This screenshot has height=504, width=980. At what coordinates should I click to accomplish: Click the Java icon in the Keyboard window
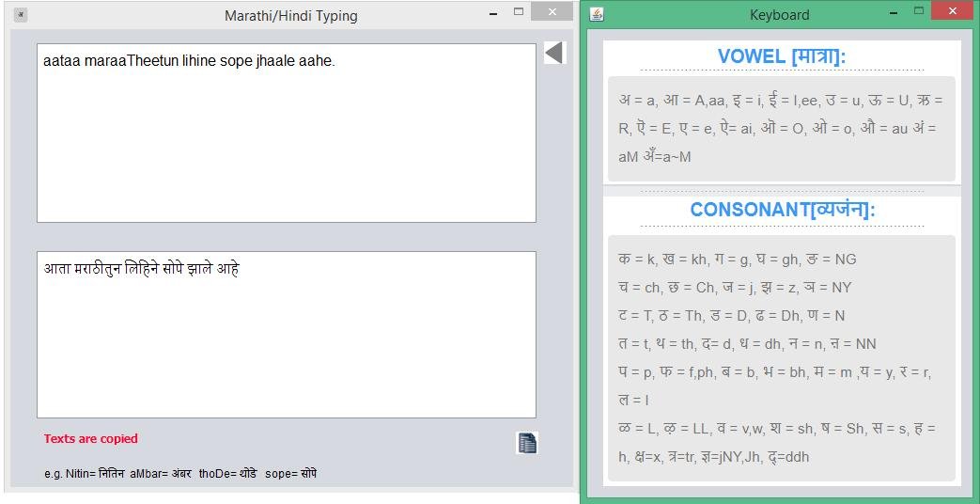(x=597, y=14)
